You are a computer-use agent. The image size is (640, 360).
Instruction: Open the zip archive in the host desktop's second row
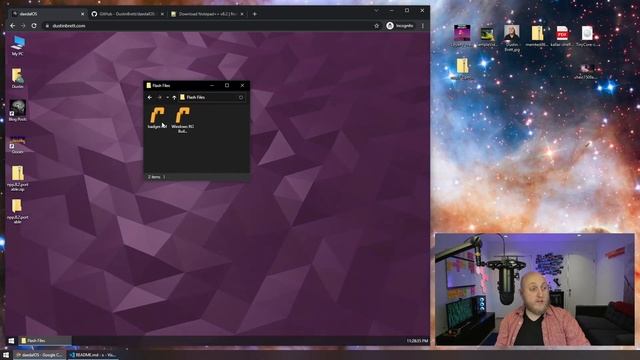pos(462,69)
